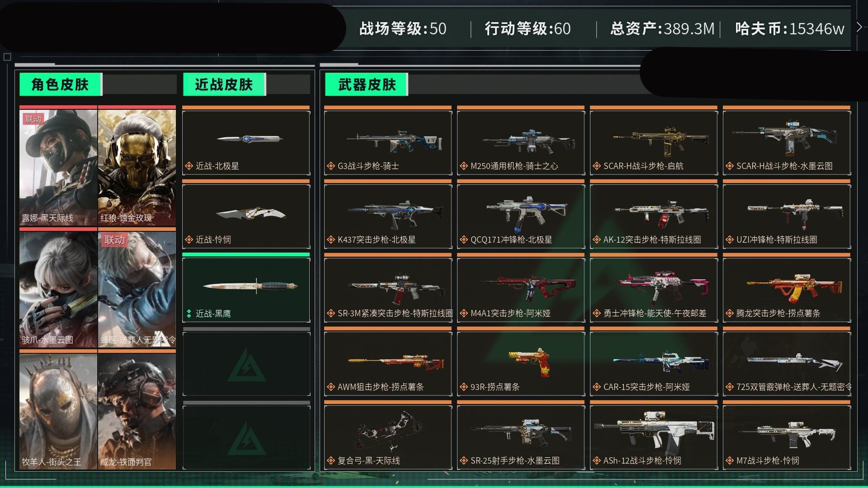Pick the G3战斗步枪-骑士 weapon skin
The width and height of the screenshot is (868, 488).
388,143
